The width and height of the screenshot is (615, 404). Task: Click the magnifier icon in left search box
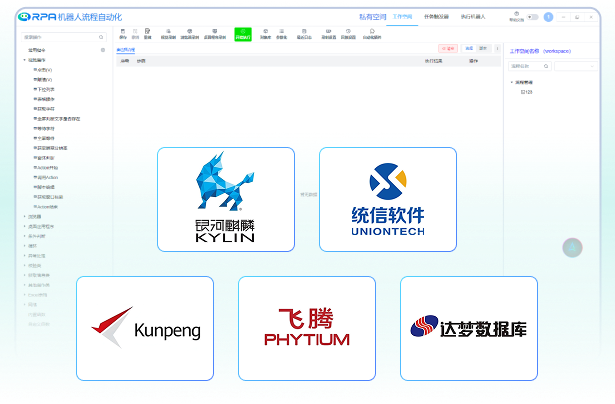click(101, 37)
